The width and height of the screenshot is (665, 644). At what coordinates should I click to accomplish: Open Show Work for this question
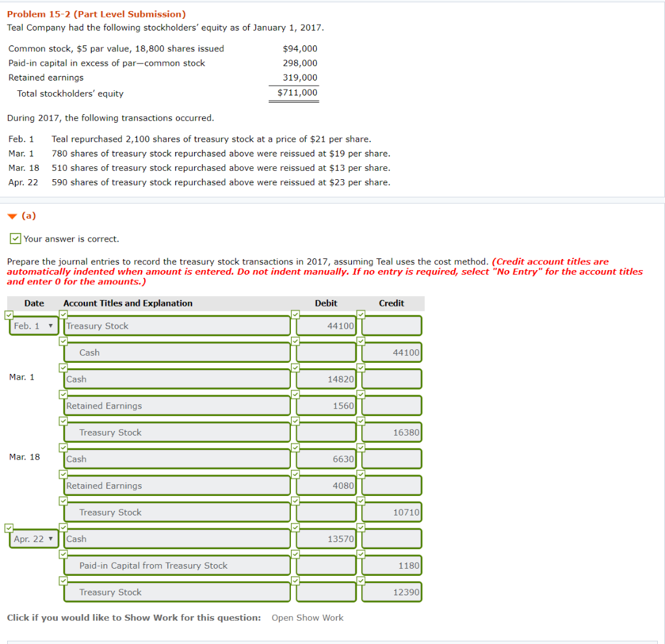pos(307,617)
